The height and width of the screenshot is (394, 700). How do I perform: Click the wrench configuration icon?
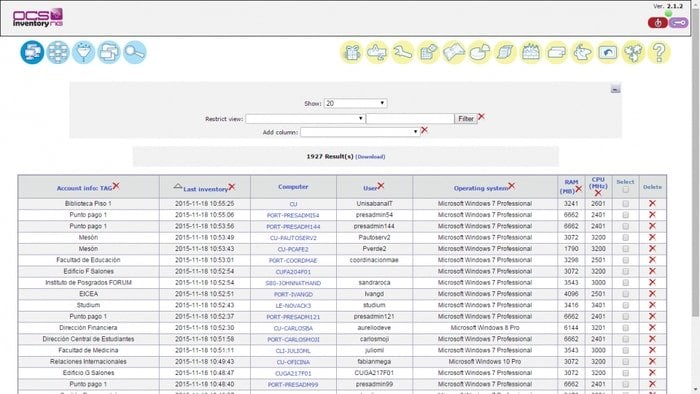[403, 52]
